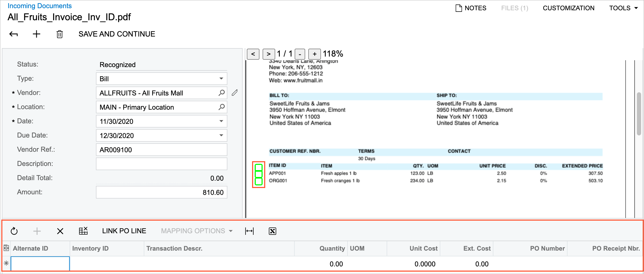Export grid rows to Excel
This screenshot has height=274, width=644.
pos(272,231)
